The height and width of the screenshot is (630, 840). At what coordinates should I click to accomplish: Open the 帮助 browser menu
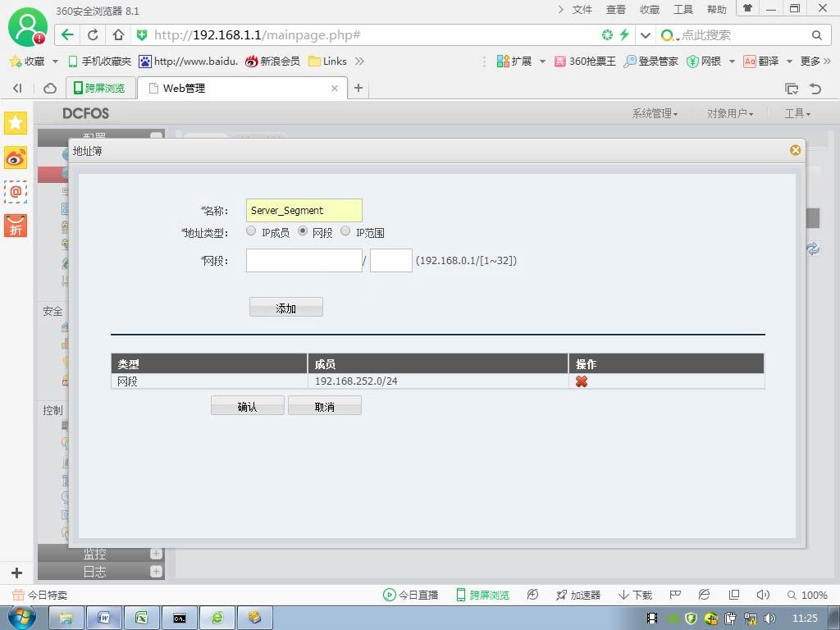click(x=717, y=10)
